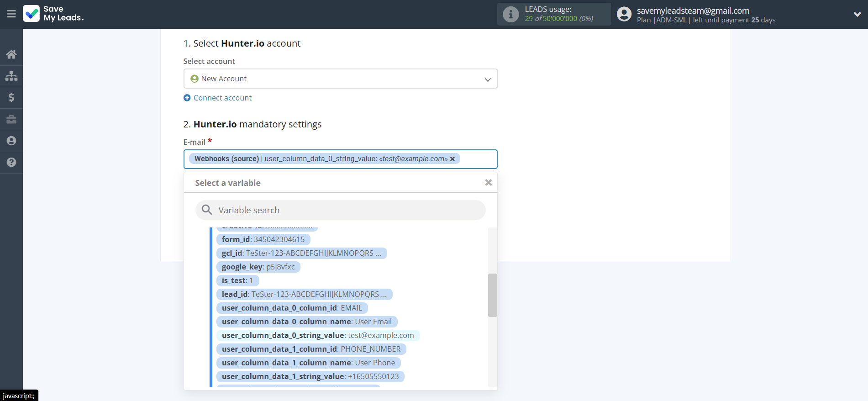Click the Save My Leads logo
The image size is (868, 401).
[53, 14]
